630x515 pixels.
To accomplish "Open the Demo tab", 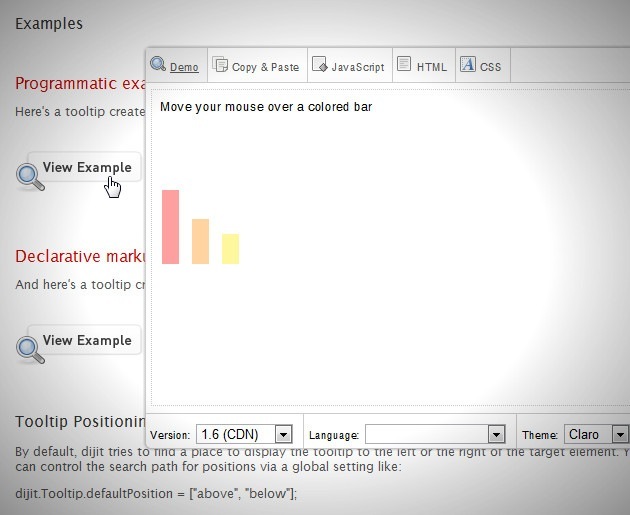I will 177,65.
